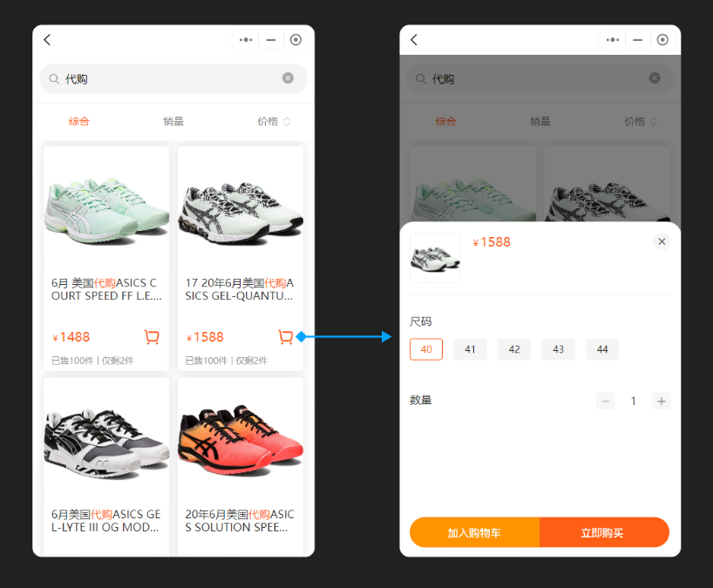Tap the 立即购买 button
Image resolution: width=713 pixels, height=588 pixels.
(x=604, y=532)
